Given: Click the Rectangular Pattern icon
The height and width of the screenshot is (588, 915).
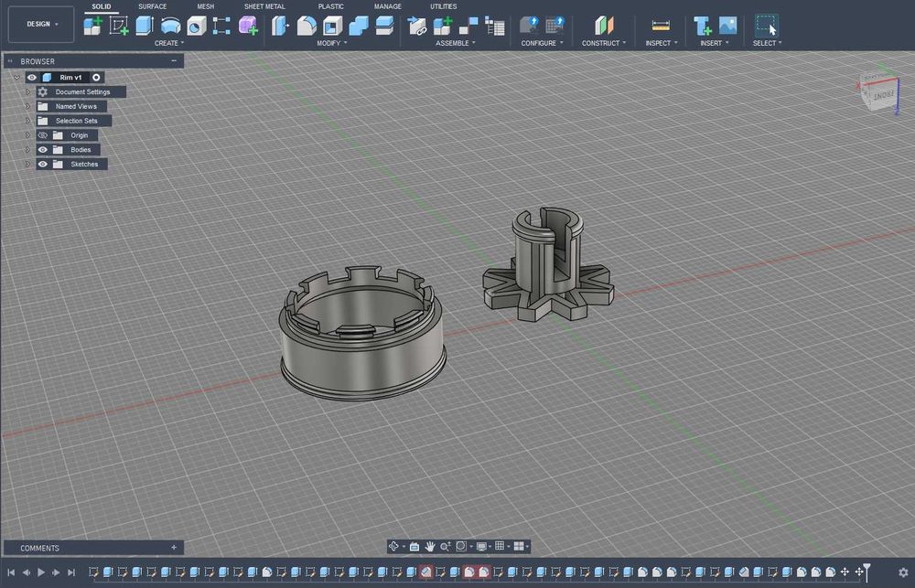Looking at the screenshot, I should 221,26.
